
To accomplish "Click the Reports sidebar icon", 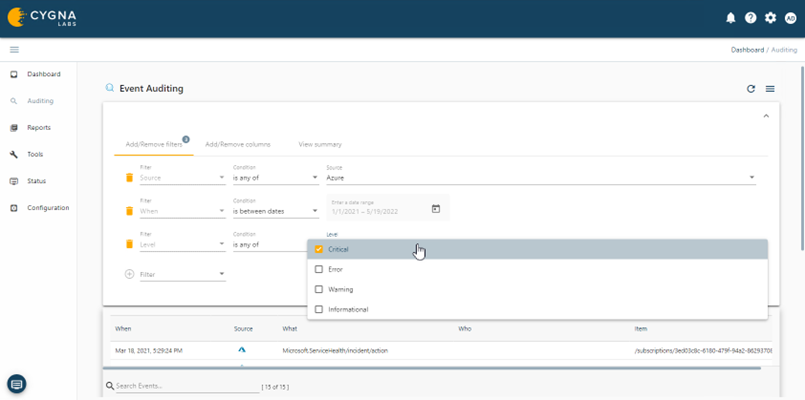I will click(x=14, y=128).
